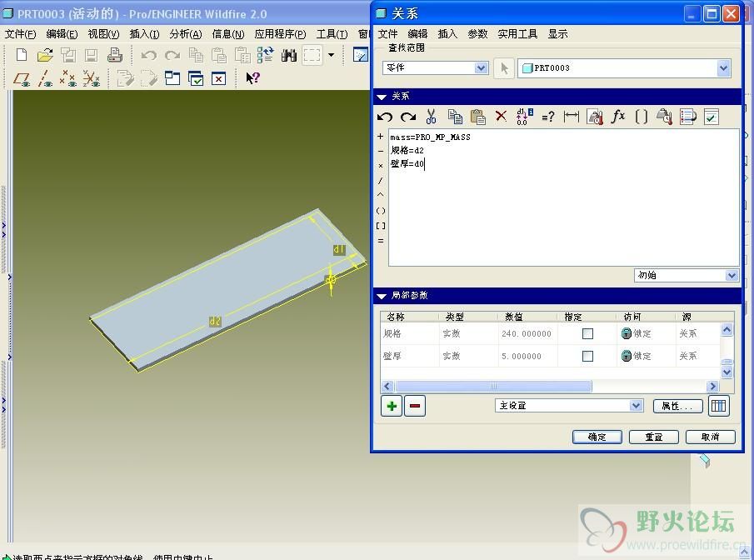Click the show dimension arrow icon
The width and height of the screenshot is (754, 560).
[x=572, y=117]
